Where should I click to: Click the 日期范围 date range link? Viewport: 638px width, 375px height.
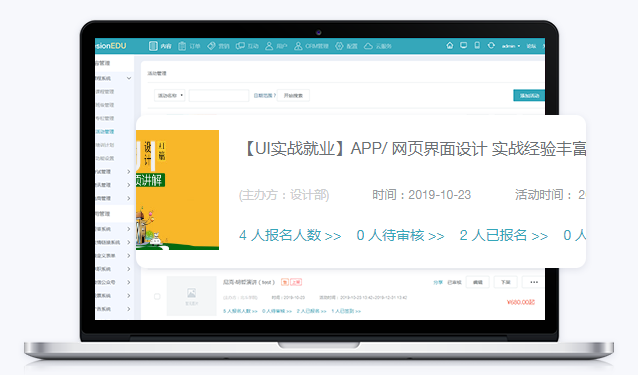[264, 96]
